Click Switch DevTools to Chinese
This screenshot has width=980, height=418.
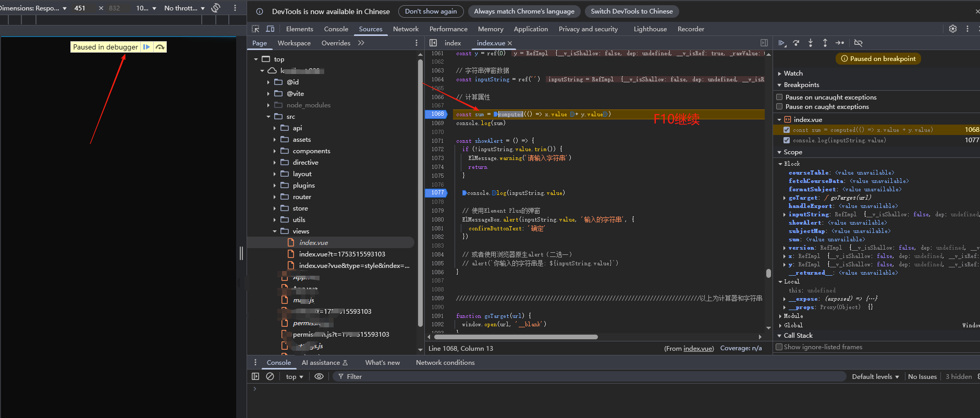[632, 11]
